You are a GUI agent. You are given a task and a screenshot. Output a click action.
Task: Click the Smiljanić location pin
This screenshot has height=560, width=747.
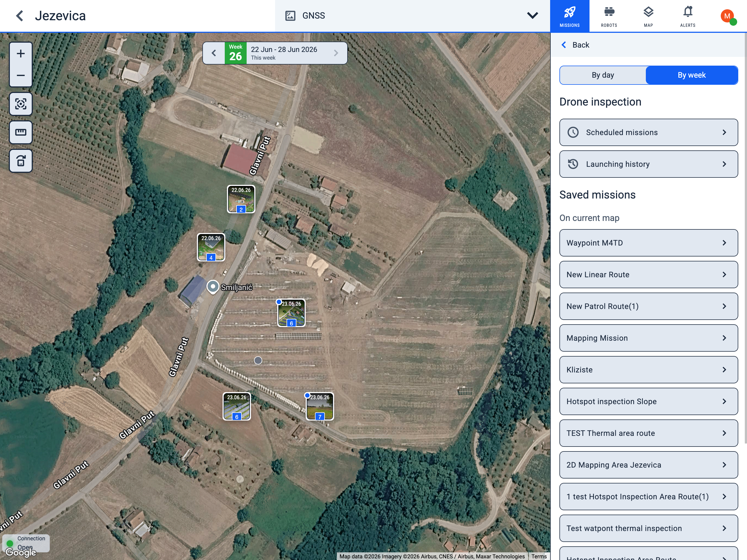(213, 287)
